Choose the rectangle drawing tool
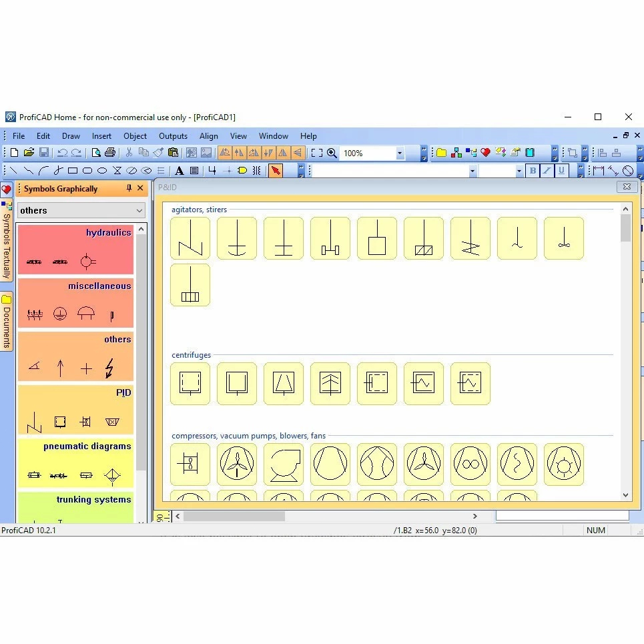 point(73,170)
